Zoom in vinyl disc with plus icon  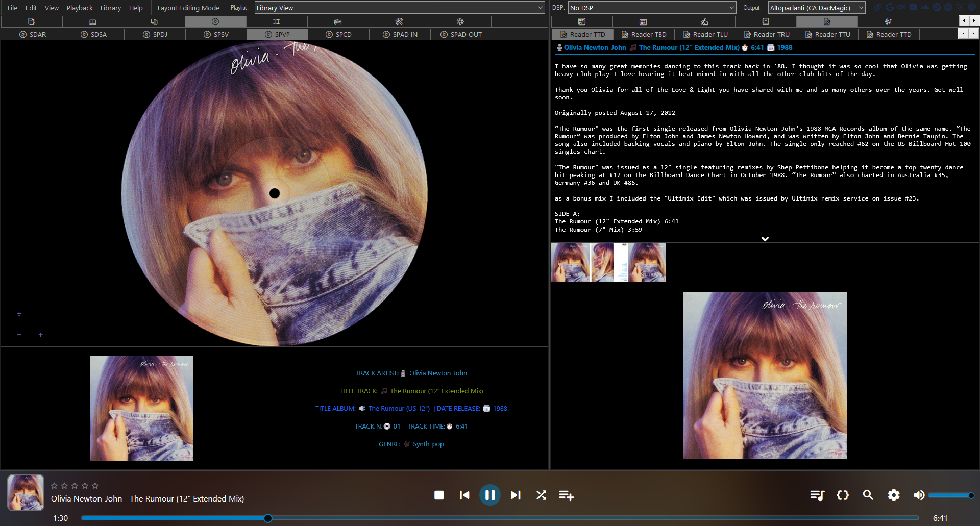click(40, 335)
